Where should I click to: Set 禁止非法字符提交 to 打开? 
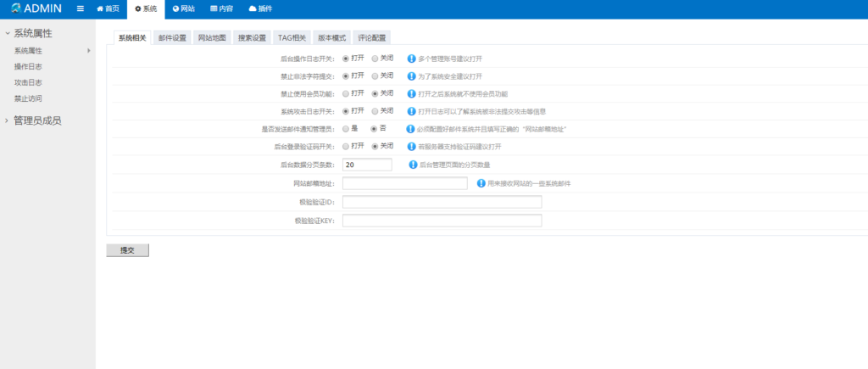click(x=346, y=75)
